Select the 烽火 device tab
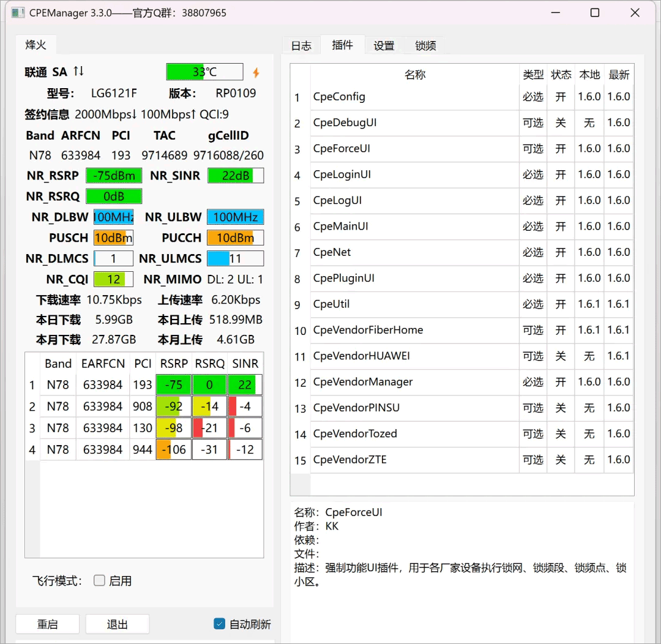Viewport: 661px width, 644px height. [x=35, y=45]
